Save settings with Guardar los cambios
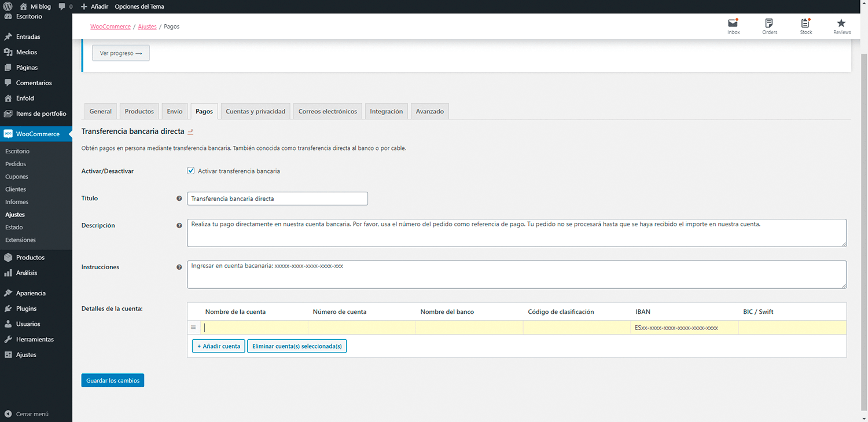Screen dimensions: 868x422 tap(112, 380)
